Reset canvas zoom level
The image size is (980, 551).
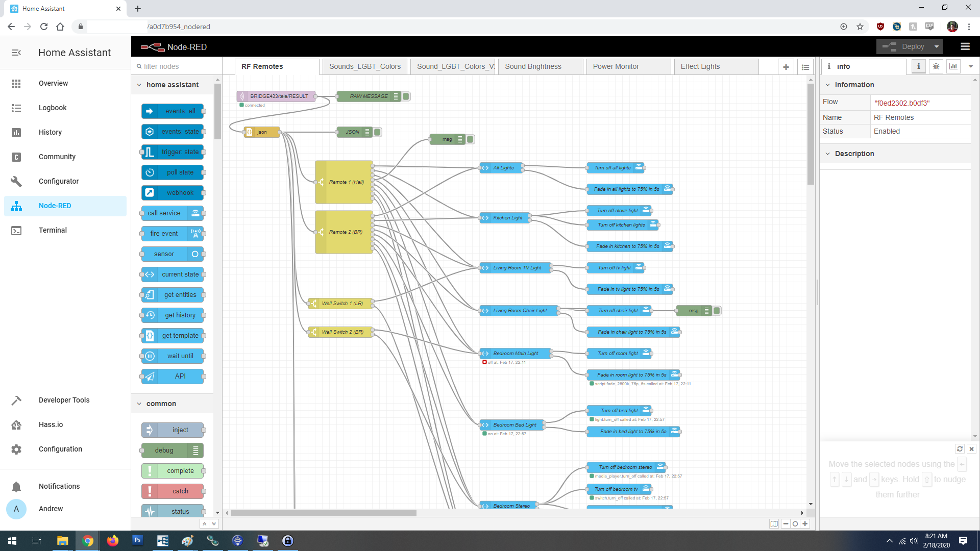pyautogui.click(x=795, y=524)
